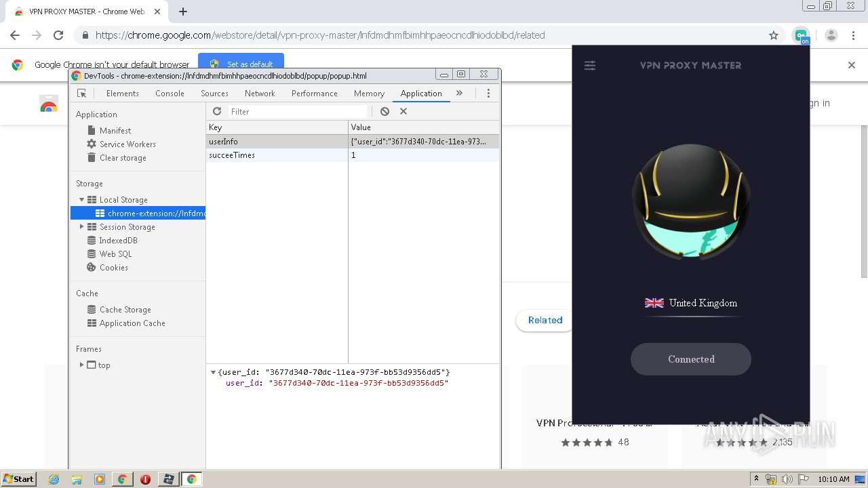Select the chrome-extension local storage entry
This screenshot has height=488, width=868.
coord(138,213)
